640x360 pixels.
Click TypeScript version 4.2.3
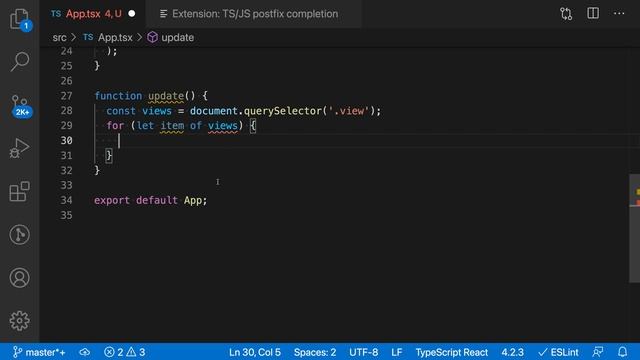512,352
